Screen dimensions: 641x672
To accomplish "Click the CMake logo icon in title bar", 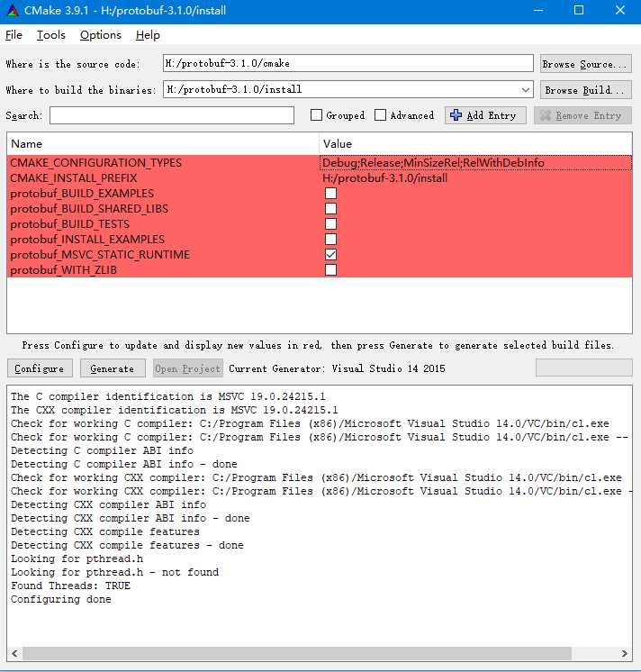I will (12, 10).
